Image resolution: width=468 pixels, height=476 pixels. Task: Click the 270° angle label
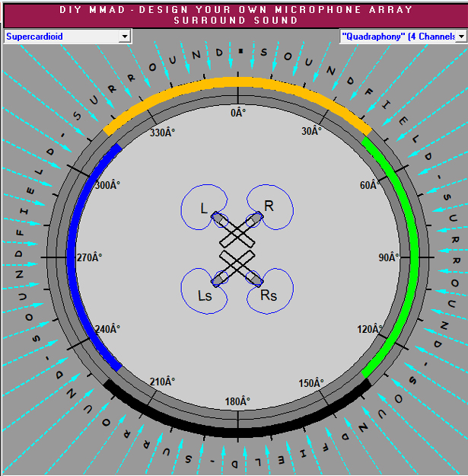(89, 257)
